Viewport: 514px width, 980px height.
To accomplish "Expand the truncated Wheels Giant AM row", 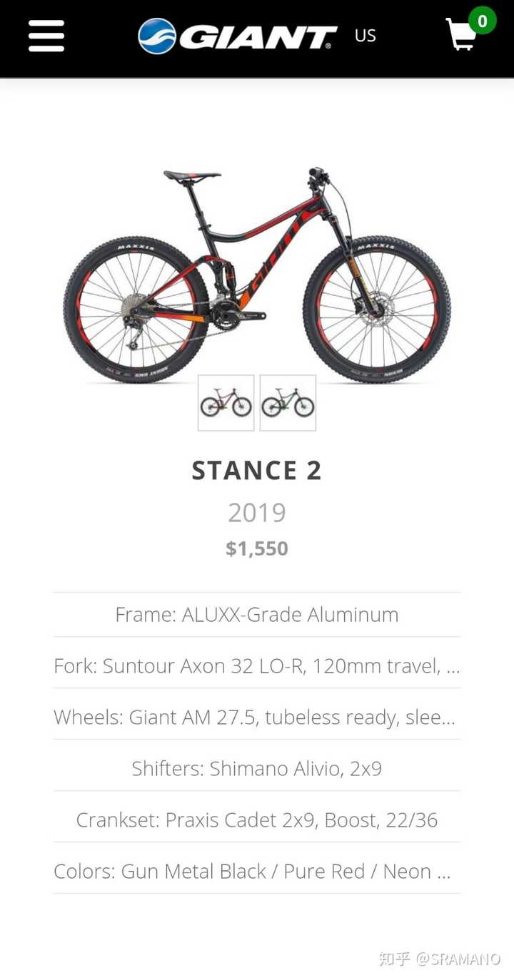I will (257, 718).
